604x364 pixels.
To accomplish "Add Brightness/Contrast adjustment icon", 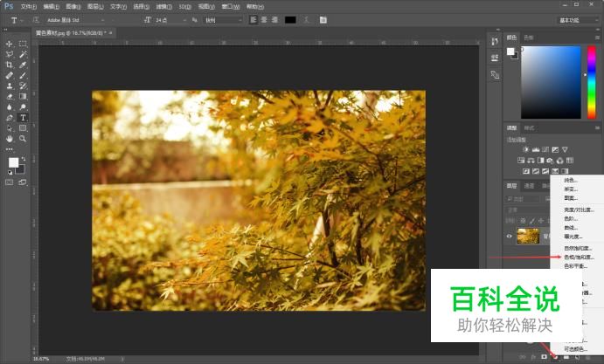I will coord(526,149).
